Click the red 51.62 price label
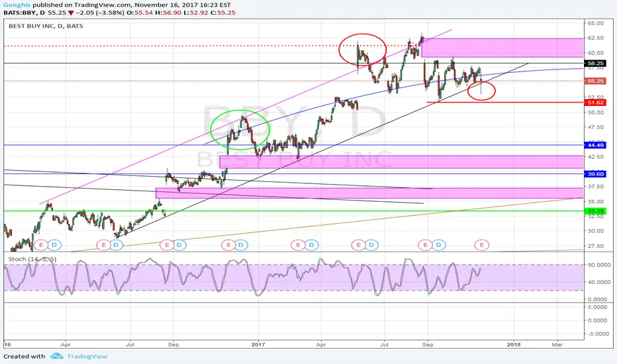617x364 pixels. pos(595,103)
